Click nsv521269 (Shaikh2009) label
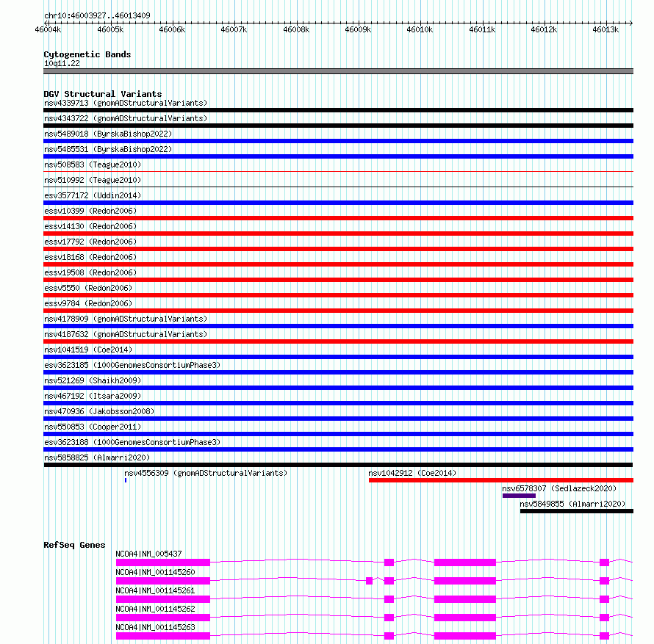This screenshot has height=644, width=654. (x=93, y=380)
